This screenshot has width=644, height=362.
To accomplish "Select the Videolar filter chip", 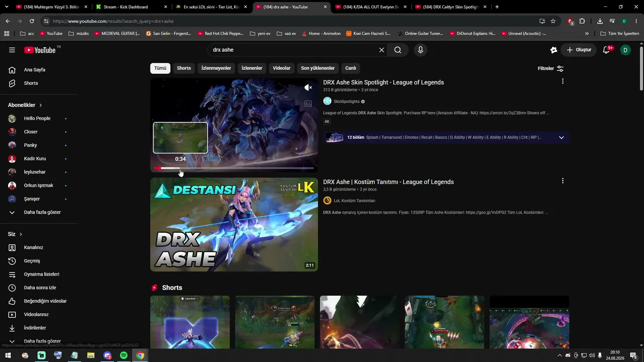I will [x=282, y=68].
